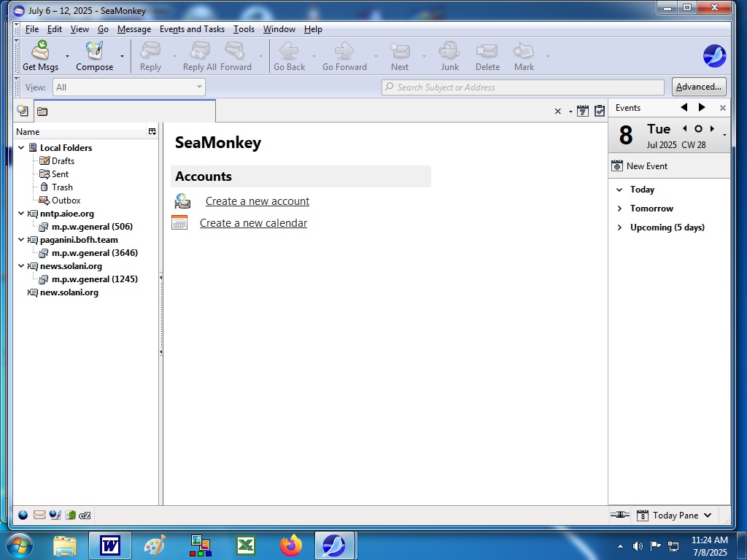747x560 pixels.
Task: Collapse the Local Folders tree
Action: [21, 147]
